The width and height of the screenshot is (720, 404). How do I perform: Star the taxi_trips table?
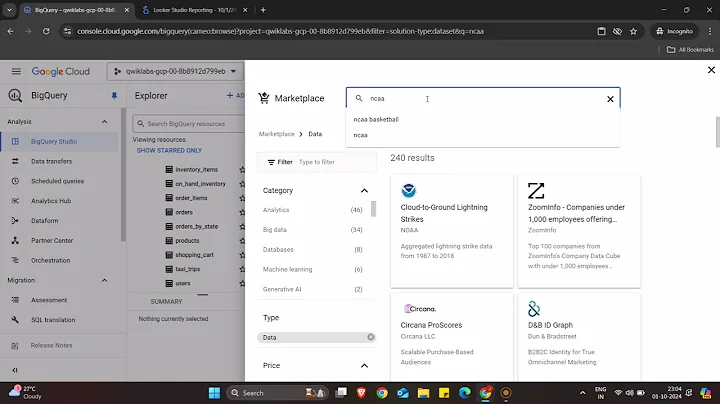(x=242, y=269)
